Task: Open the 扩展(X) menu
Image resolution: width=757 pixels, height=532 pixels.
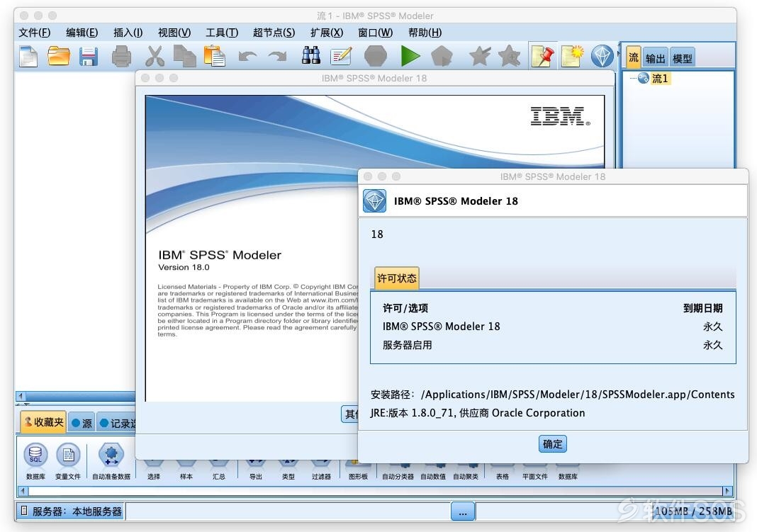Action: tap(326, 33)
